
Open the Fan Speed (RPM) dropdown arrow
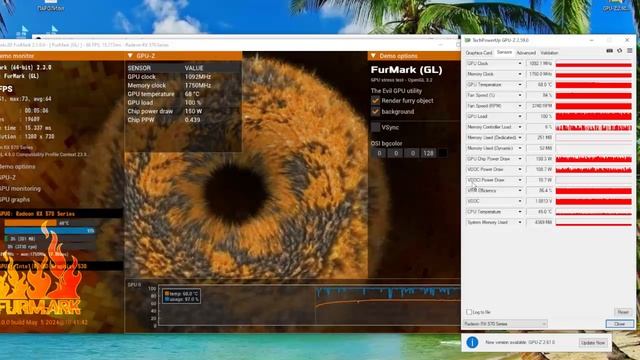point(520,106)
